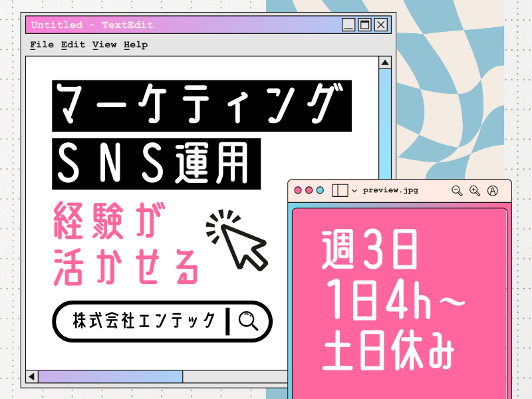The height and width of the screenshot is (399, 532).
Task: Open the File menu
Action: [42, 45]
